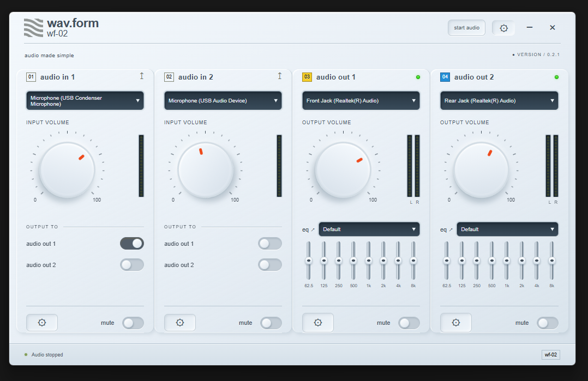Image resolution: width=588 pixels, height=381 pixels.
Task: Open Front Jack (Realtek(R) Audio) dropdown
Action: coord(361,101)
